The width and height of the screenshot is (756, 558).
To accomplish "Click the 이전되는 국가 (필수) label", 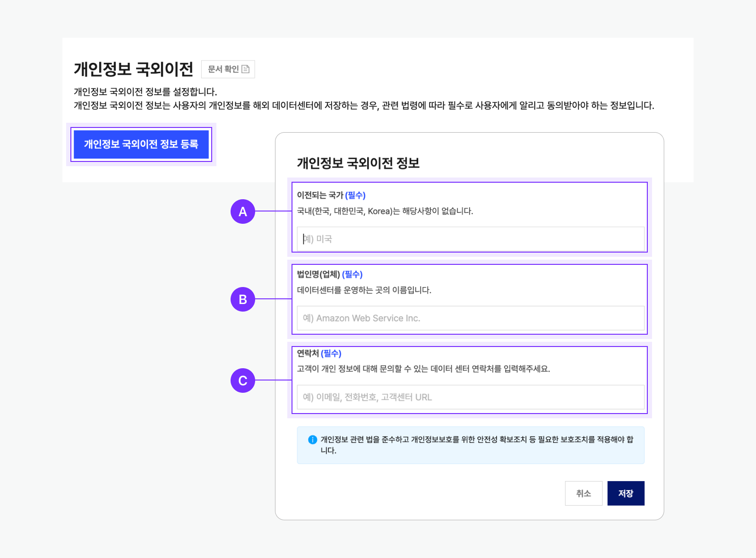I will (x=331, y=195).
